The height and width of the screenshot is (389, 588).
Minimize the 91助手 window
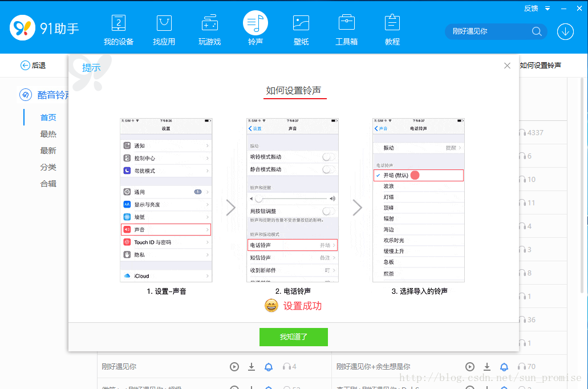[563, 8]
